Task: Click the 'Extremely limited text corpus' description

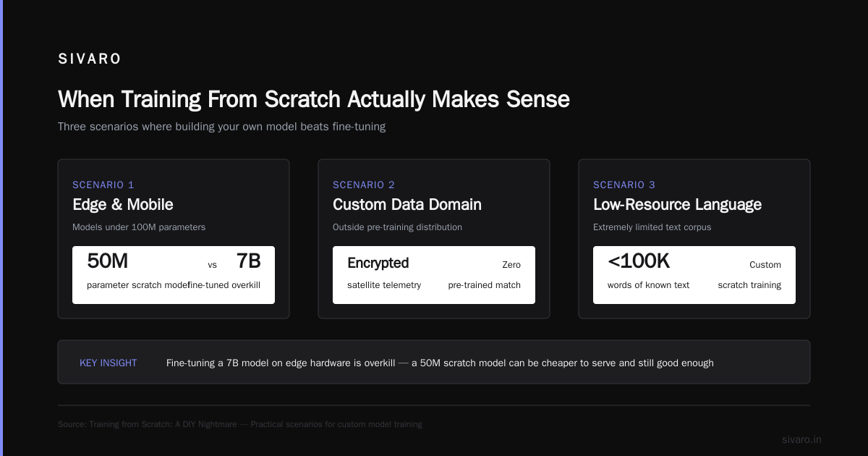Action: click(x=652, y=227)
